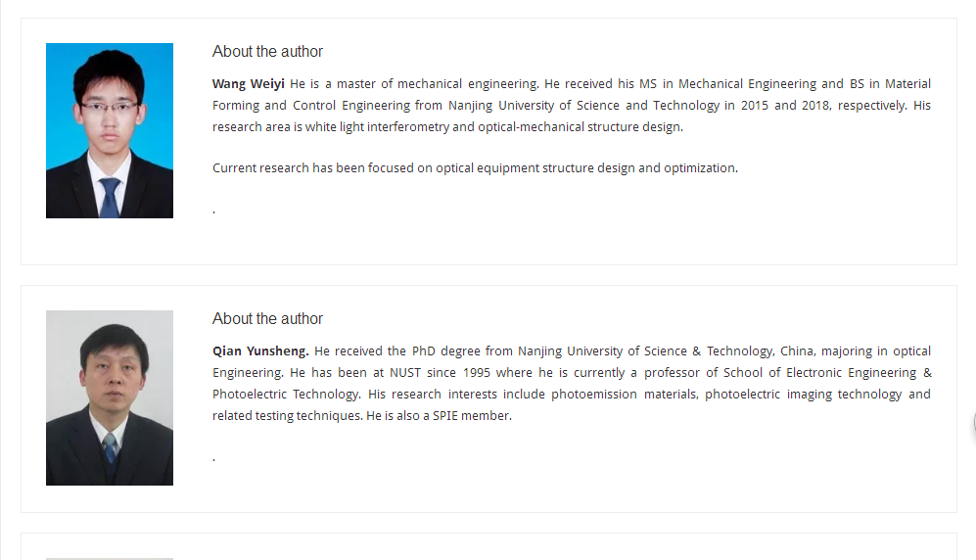Viewport: 976px width, 560px height.
Task: Click 'master of mechanical engineering' in first bio
Action: click(x=438, y=84)
